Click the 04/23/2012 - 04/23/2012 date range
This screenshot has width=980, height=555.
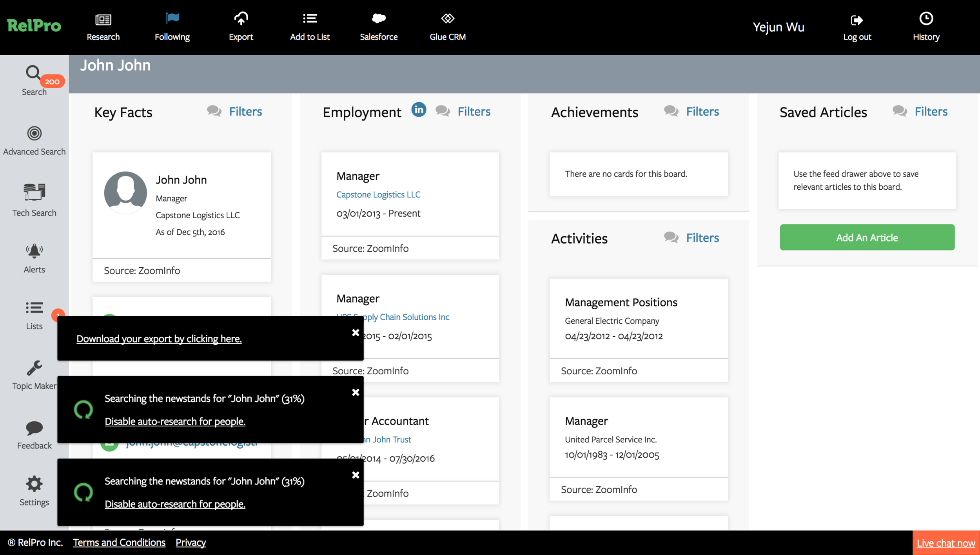614,336
